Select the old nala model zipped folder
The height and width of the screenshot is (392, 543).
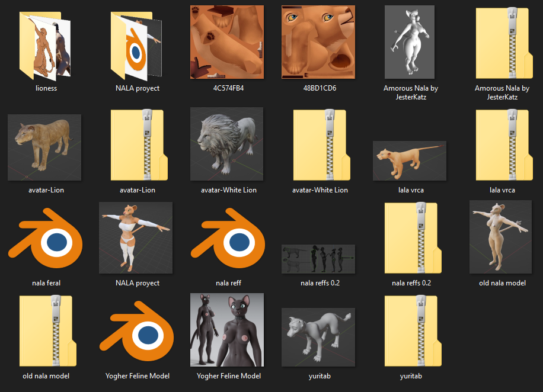[48, 331]
